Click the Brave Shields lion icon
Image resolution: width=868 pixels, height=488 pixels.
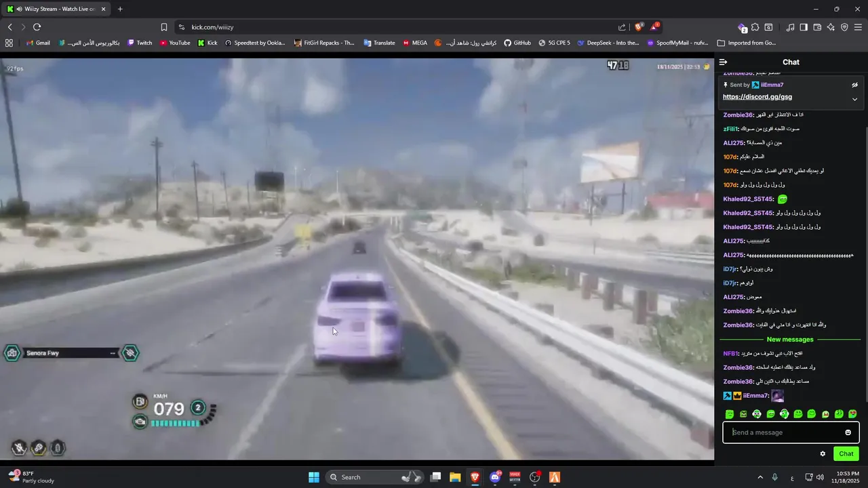639,27
